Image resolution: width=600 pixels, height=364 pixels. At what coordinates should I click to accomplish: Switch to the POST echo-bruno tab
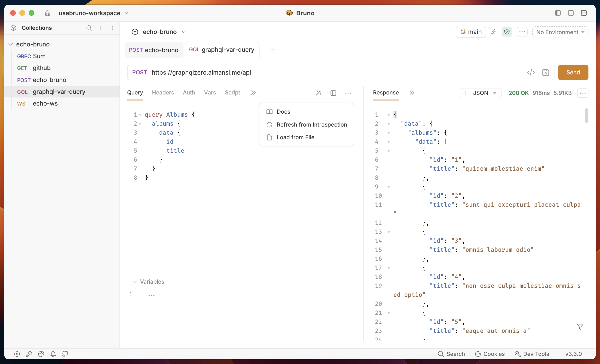click(x=154, y=50)
